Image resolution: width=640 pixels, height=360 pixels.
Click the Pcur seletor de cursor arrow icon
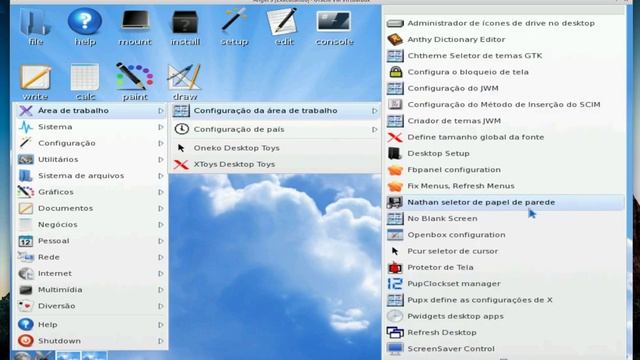point(394,251)
